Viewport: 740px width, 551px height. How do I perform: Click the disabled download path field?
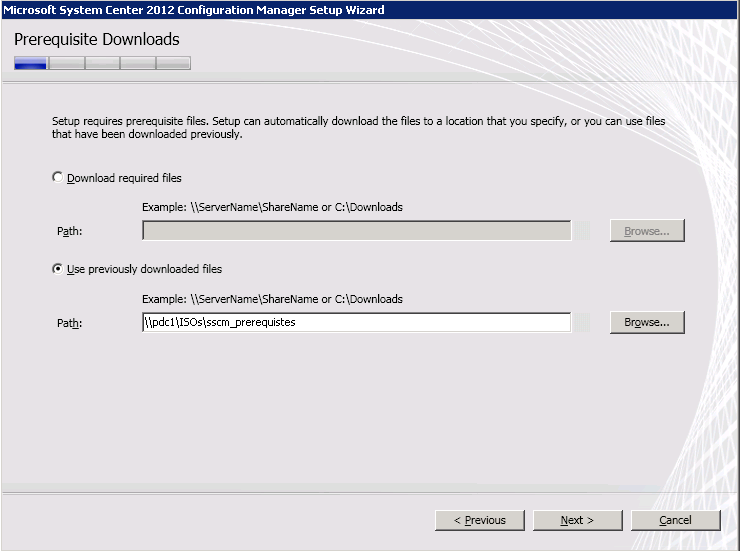(x=356, y=231)
